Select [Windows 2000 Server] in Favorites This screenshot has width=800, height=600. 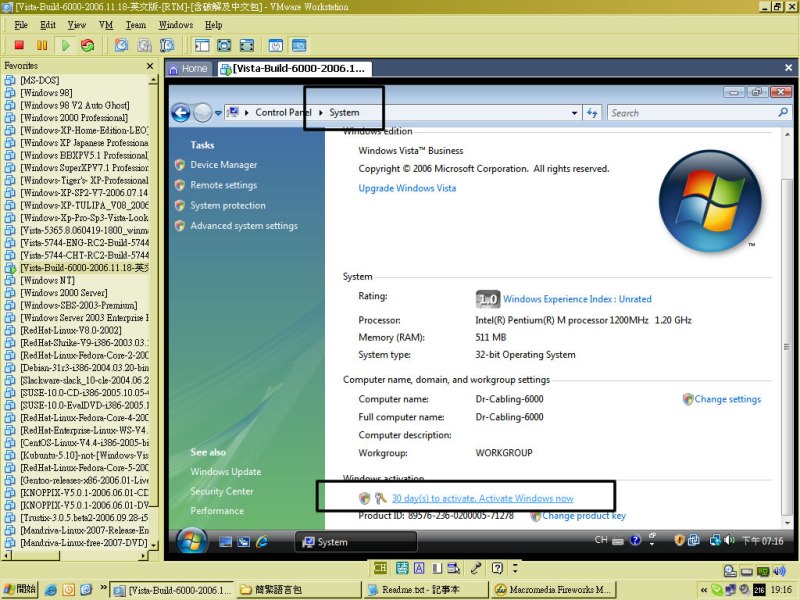tap(64, 292)
